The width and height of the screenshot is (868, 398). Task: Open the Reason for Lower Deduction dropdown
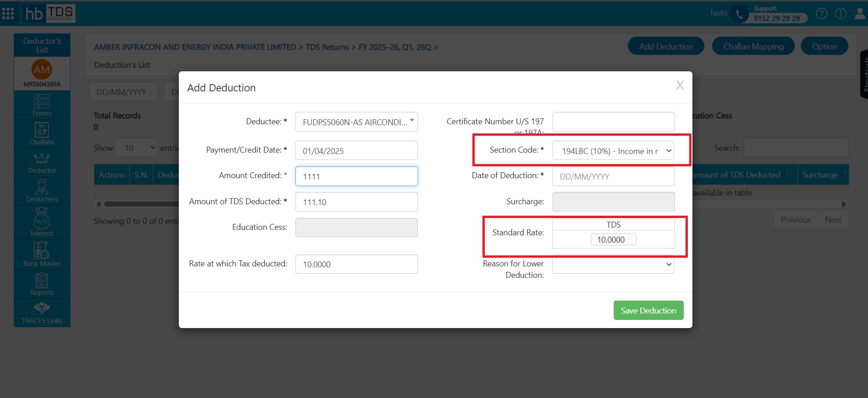tap(613, 264)
